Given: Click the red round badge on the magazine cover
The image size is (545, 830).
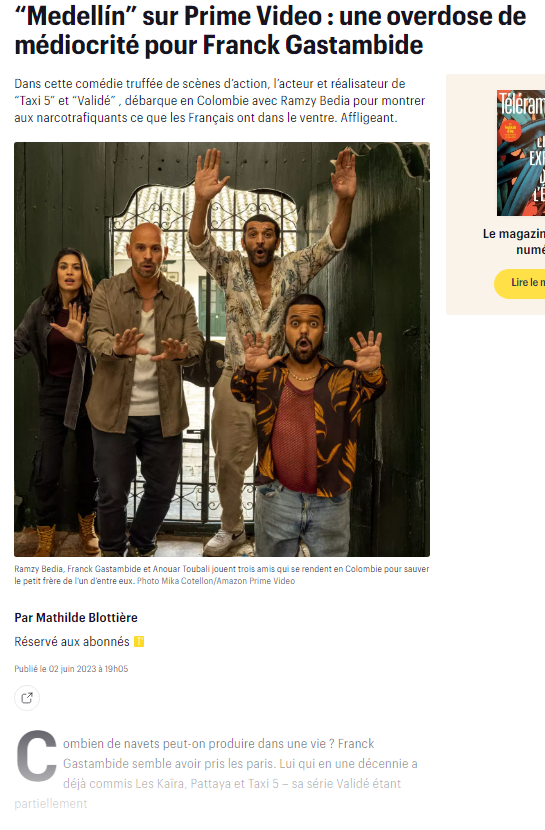Looking at the screenshot, I should point(511,130).
